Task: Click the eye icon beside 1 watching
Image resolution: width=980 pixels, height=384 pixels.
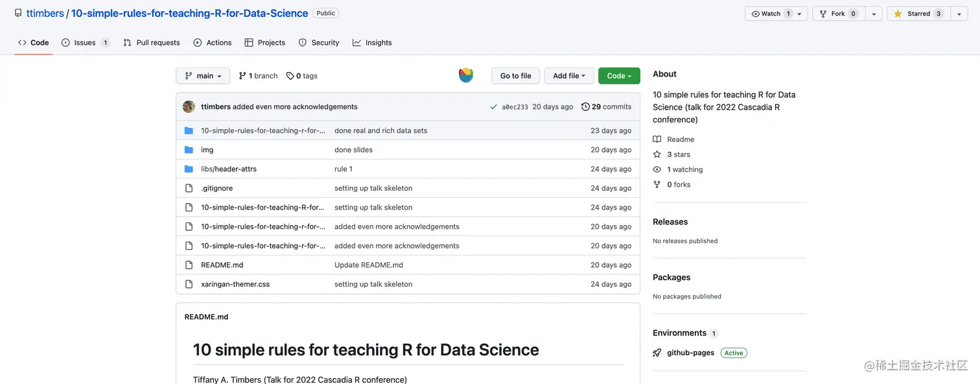Action: click(x=657, y=169)
